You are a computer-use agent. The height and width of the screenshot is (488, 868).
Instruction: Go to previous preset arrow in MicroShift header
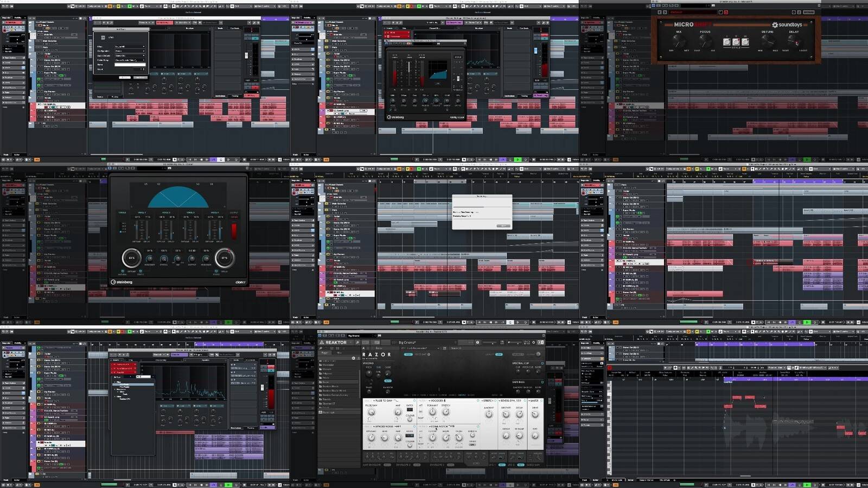(660, 12)
